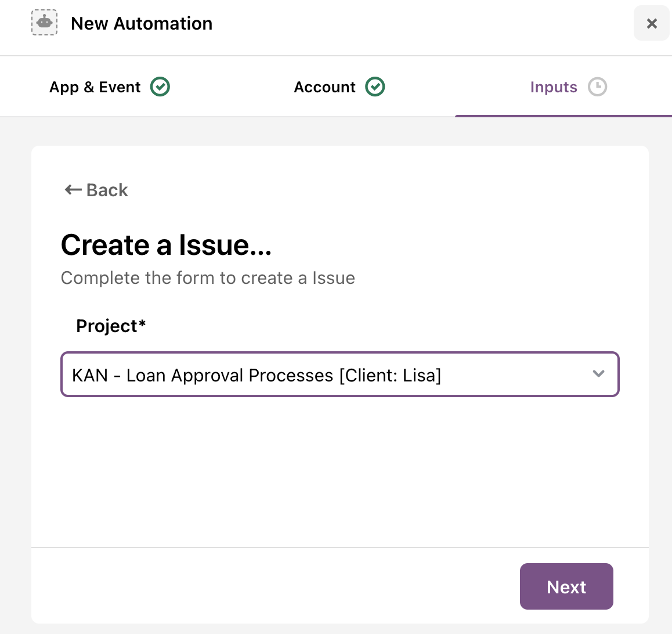Switch to the App & Event step
The image size is (672, 634).
(x=95, y=87)
